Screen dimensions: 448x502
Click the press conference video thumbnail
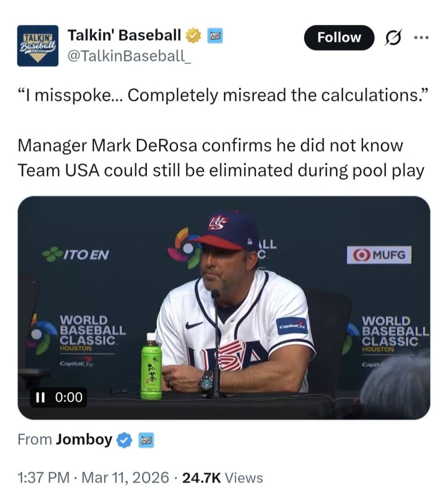[x=224, y=308]
